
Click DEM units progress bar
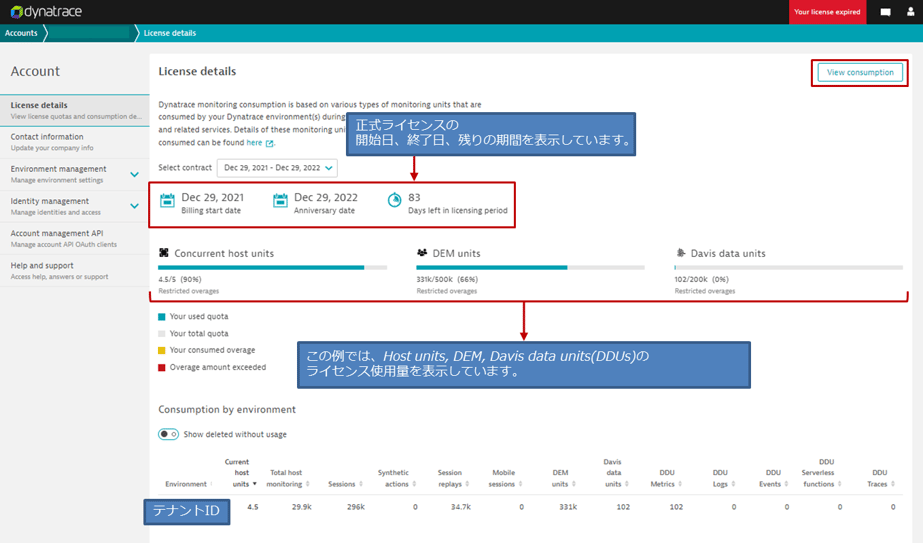click(x=530, y=267)
